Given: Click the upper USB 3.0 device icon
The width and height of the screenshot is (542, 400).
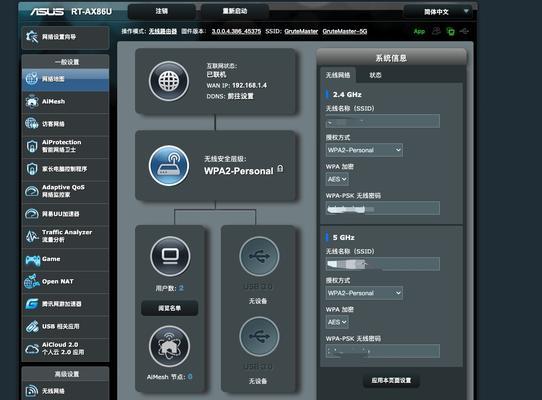Looking at the screenshot, I should click(x=259, y=256).
